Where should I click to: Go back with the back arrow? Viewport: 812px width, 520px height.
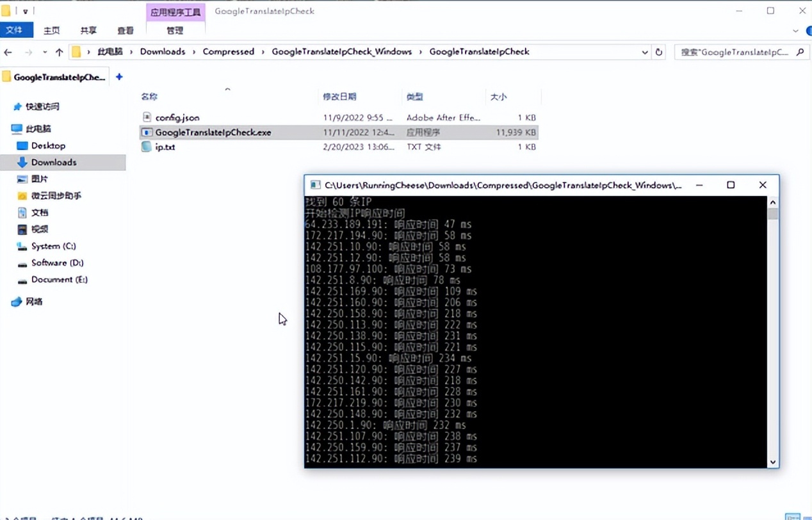tap(8, 52)
